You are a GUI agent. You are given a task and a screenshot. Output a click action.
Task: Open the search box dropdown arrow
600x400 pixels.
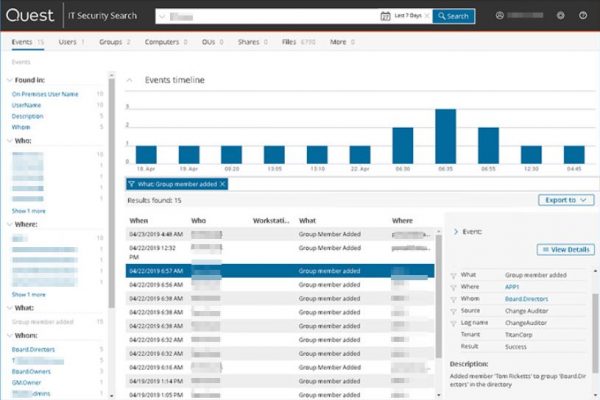162,16
